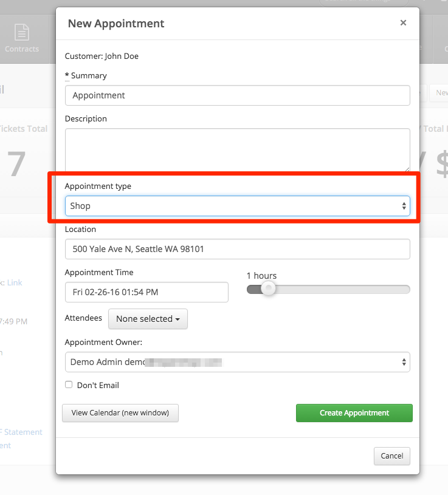The image size is (448, 495).
Task: Click the Appointment Time date field
Action: (x=146, y=292)
